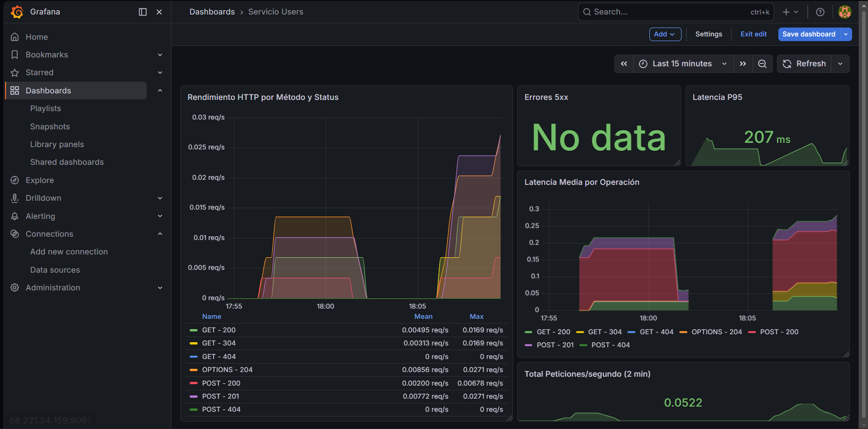Viewport: 868px width, 429px height.
Task: Toggle POST - 201 series in table legend
Action: [221, 396]
